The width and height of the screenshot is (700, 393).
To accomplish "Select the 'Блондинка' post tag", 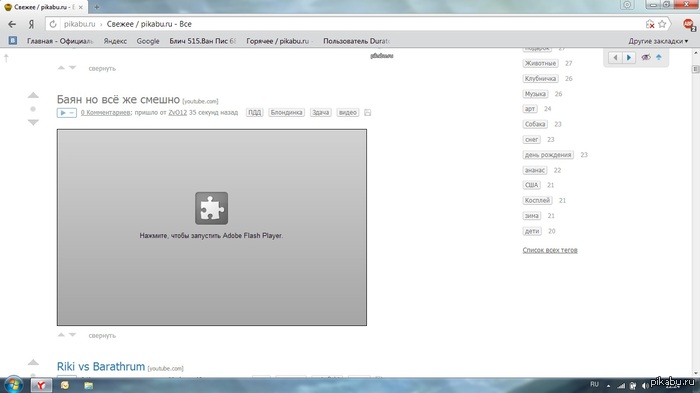I will click(286, 113).
